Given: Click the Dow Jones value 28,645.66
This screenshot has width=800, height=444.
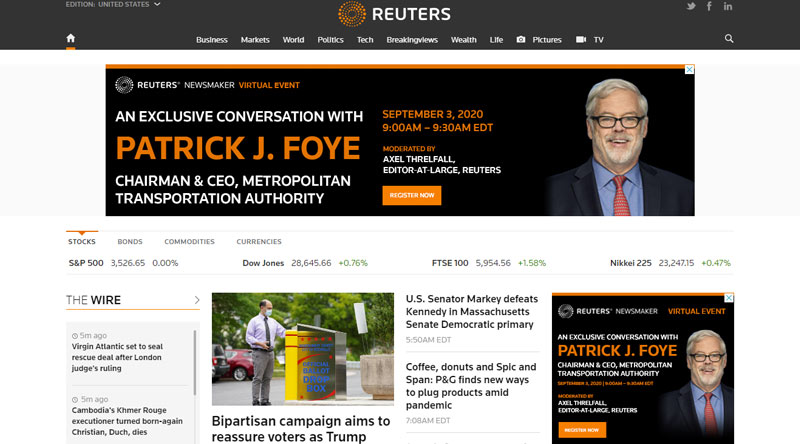Looking at the screenshot, I should coord(311,263).
